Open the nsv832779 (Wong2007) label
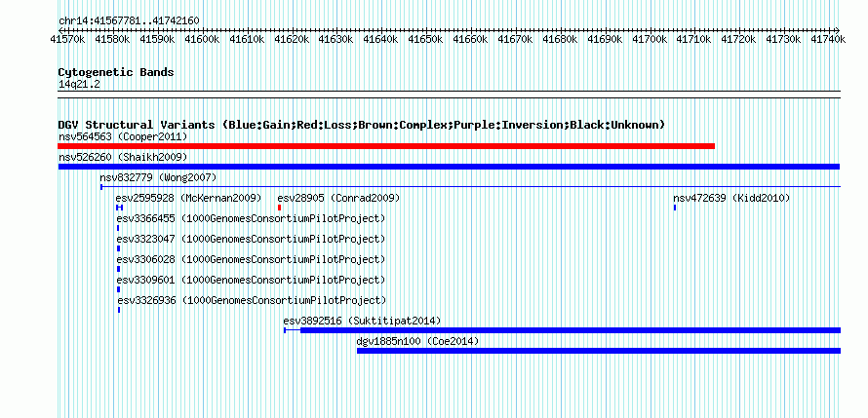Viewport: 868px width, 418px height. (x=158, y=177)
